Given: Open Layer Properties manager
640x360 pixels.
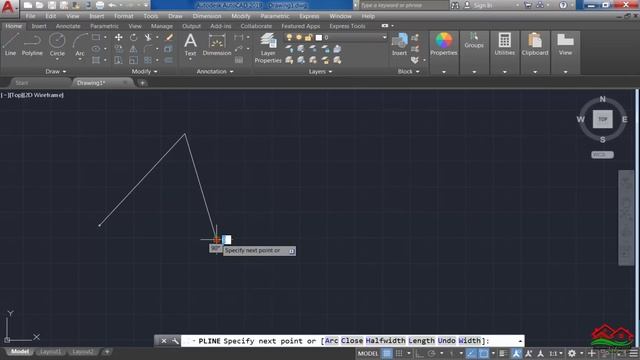Looking at the screenshot, I should pos(268,48).
